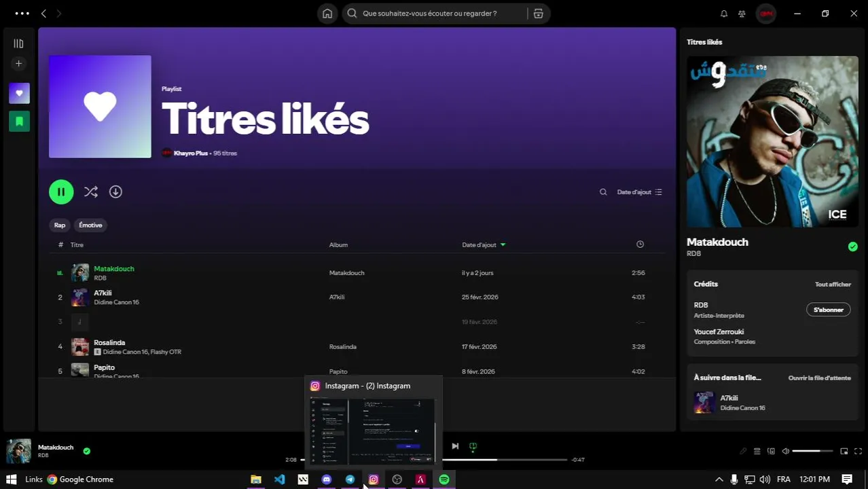Click Matakdouch title in right panel
This screenshot has width=868, height=489.
pyautogui.click(x=717, y=242)
